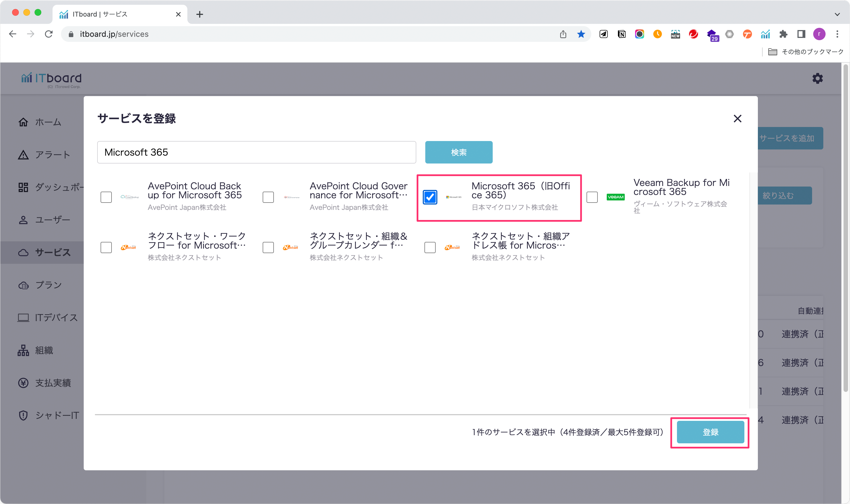
Task: Open the Chrome three-dot menu
Action: 837,34
